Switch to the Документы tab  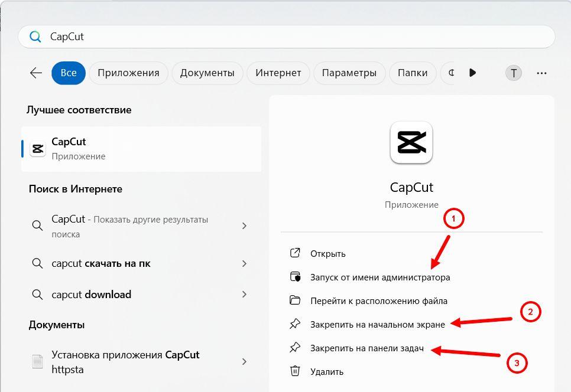coord(207,73)
